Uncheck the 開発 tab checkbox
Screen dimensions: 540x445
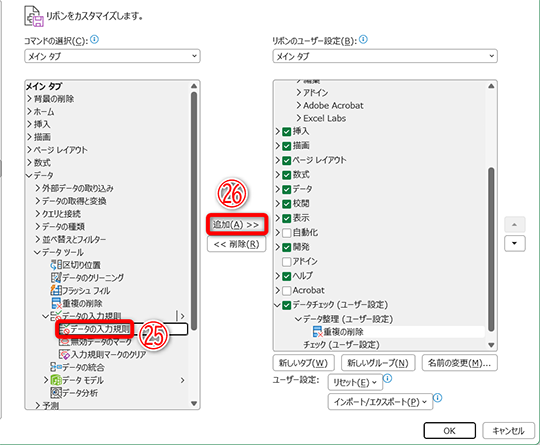coord(287,247)
